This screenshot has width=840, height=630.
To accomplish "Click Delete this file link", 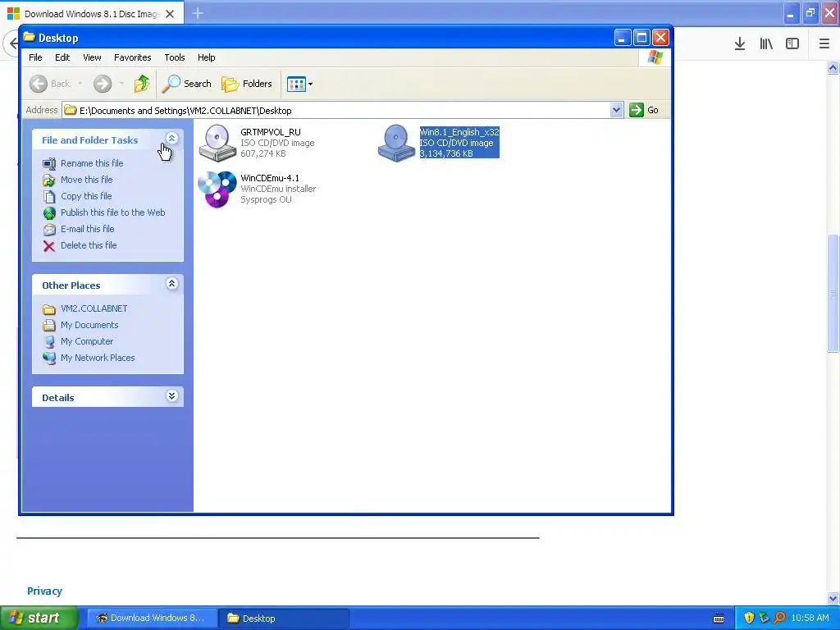I will [89, 245].
